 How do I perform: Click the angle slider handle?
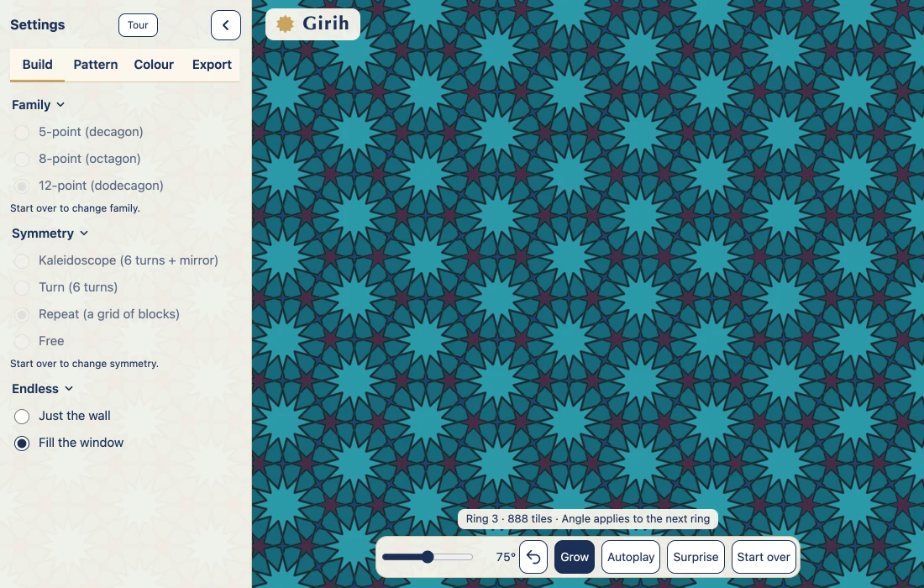[x=428, y=557]
